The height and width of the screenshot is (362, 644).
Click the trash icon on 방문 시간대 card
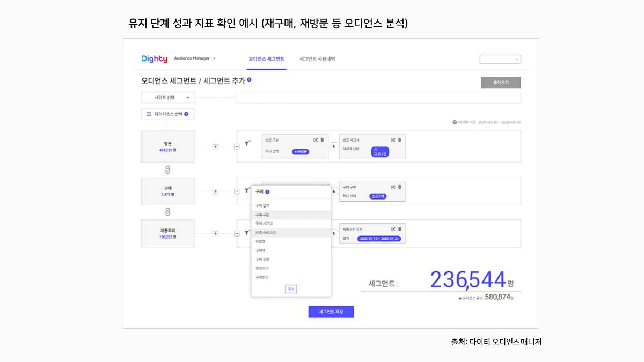pyautogui.click(x=400, y=139)
